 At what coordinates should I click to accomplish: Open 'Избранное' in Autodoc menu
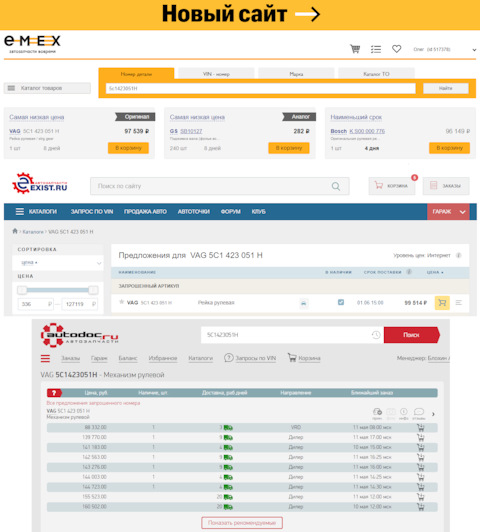pyautogui.click(x=163, y=358)
